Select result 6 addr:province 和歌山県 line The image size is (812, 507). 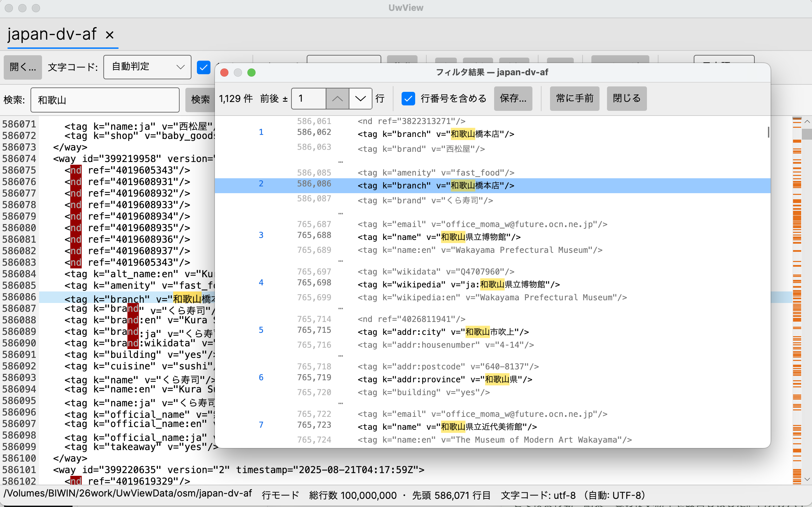[493, 379]
